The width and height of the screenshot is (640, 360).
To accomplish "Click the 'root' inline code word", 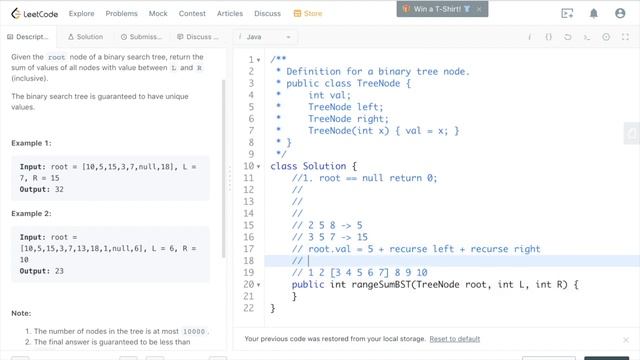I will [x=56, y=57].
